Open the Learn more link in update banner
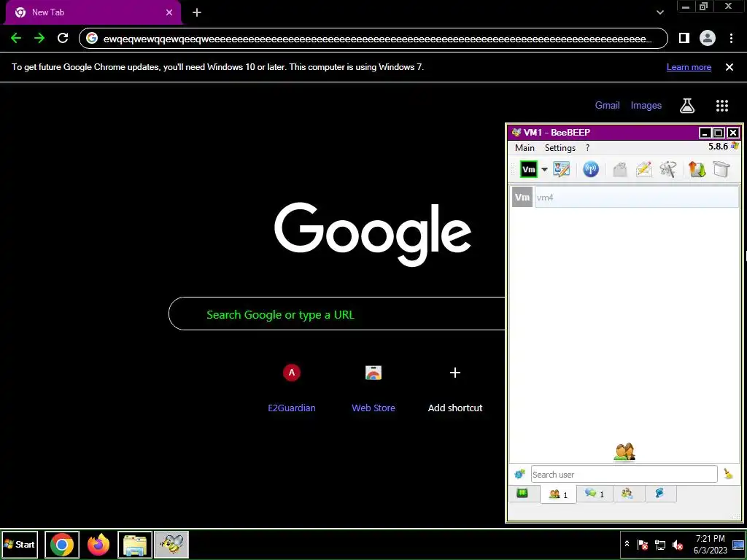Image resolution: width=747 pixels, height=560 pixels. tap(689, 67)
